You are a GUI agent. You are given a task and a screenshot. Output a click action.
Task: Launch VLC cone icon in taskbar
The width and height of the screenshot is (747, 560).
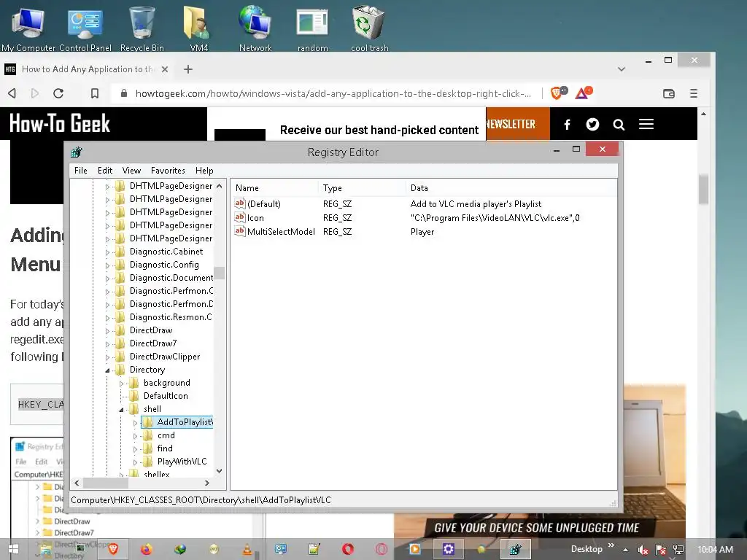coord(247,550)
